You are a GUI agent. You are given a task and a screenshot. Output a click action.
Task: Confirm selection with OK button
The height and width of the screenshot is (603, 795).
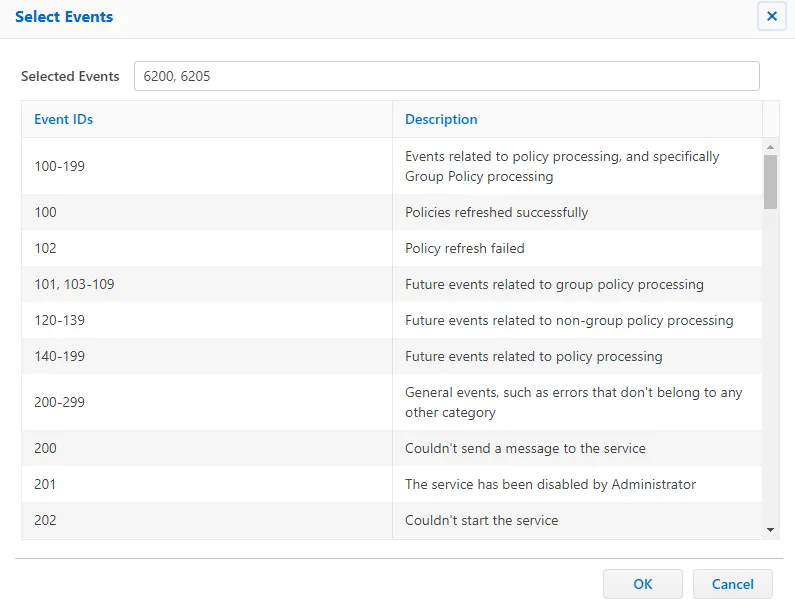tap(642, 584)
